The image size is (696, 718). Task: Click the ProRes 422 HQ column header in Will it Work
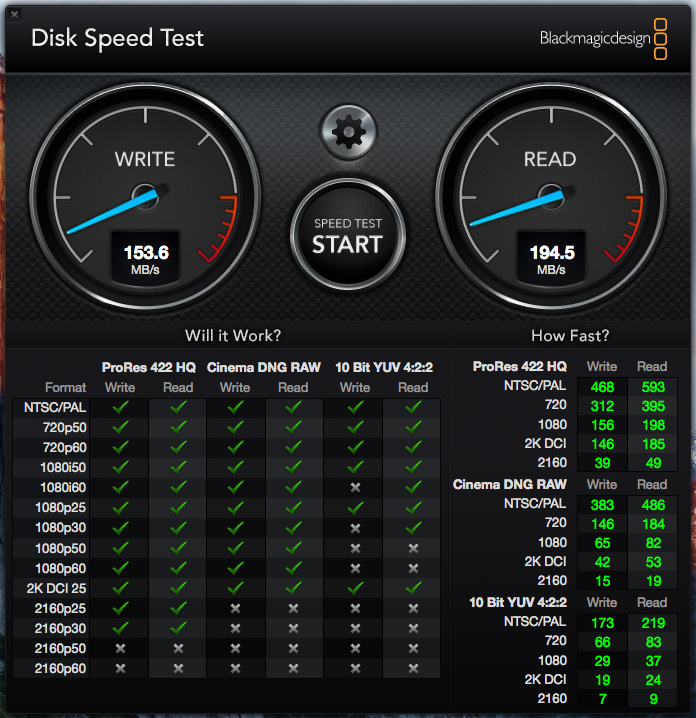click(x=149, y=367)
